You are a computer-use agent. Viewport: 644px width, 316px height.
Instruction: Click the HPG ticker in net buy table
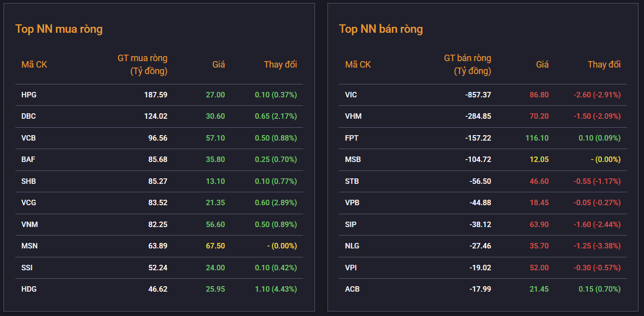pos(29,95)
